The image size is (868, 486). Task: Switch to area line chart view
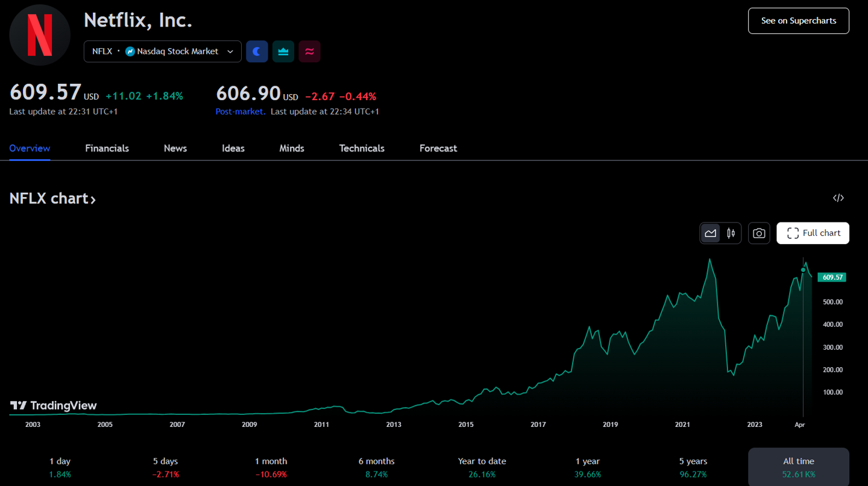(x=711, y=233)
